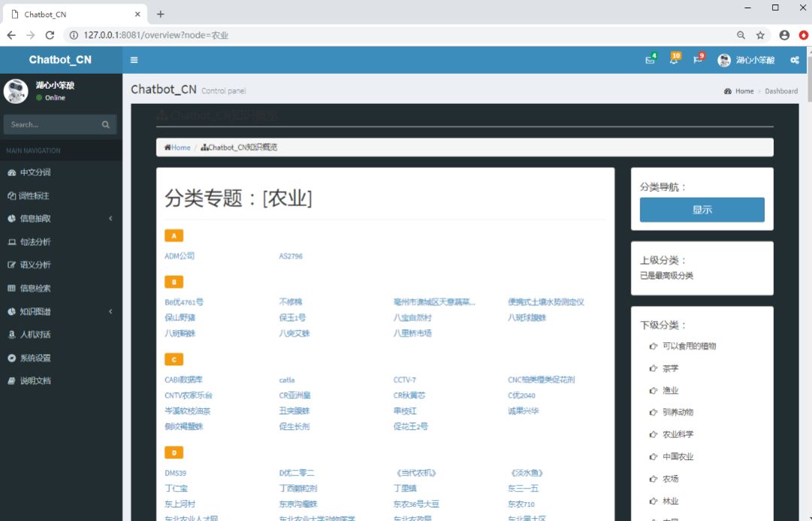Open the DM539 entry

(175, 473)
